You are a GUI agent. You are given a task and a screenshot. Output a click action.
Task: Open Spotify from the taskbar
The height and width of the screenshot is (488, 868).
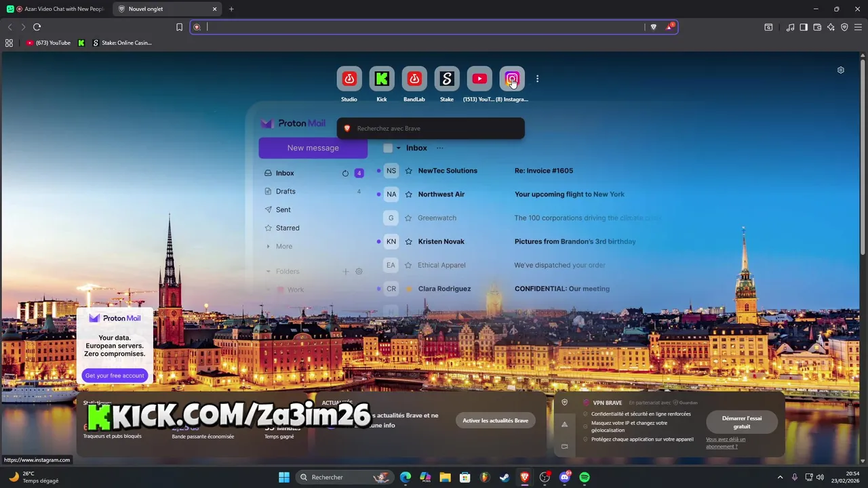click(x=585, y=477)
